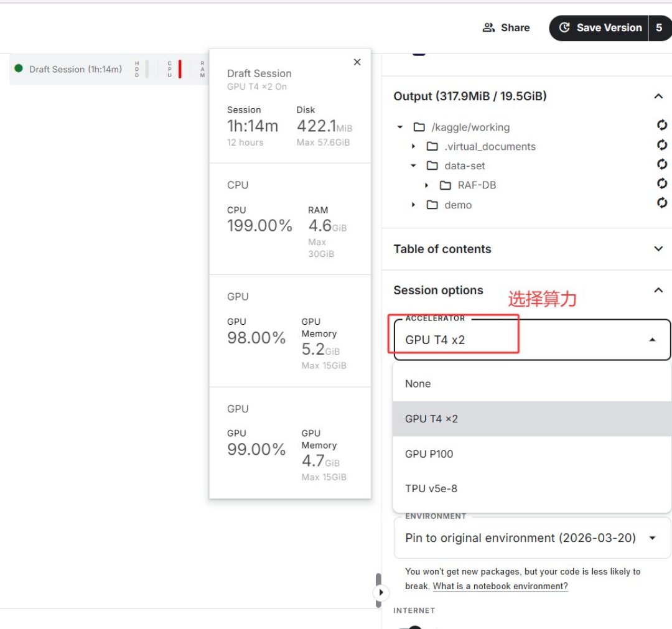This screenshot has width=672, height=629.
Task: Click Disk 422.1MiB value
Action: 324,126
